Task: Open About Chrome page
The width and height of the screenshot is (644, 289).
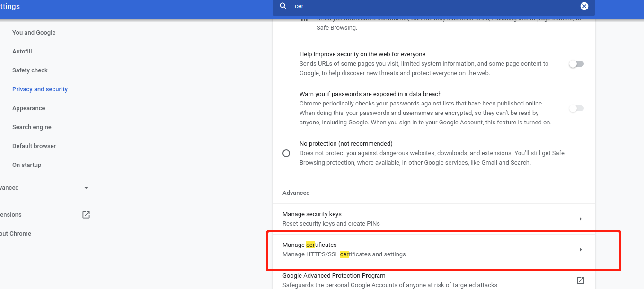Action: coord(16,234)
